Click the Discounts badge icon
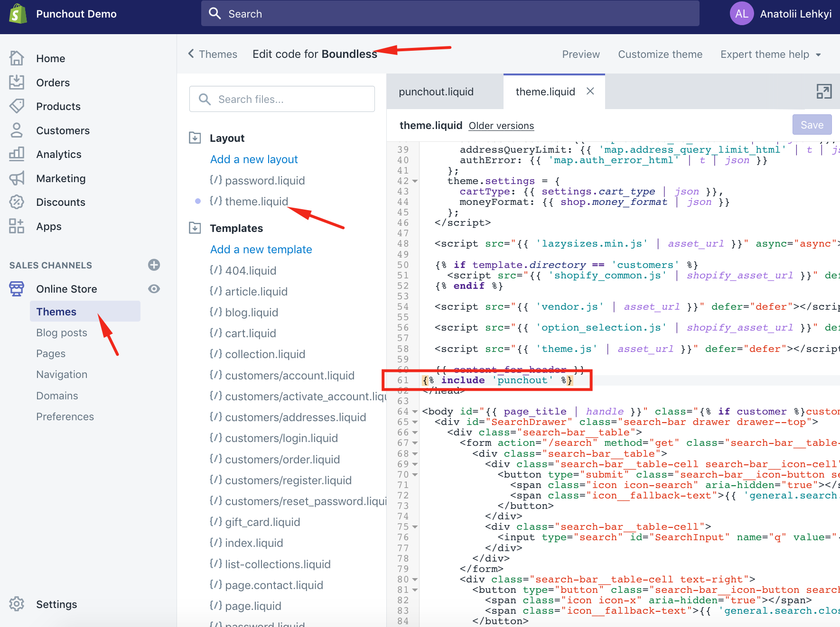 (x=17, y=202)
